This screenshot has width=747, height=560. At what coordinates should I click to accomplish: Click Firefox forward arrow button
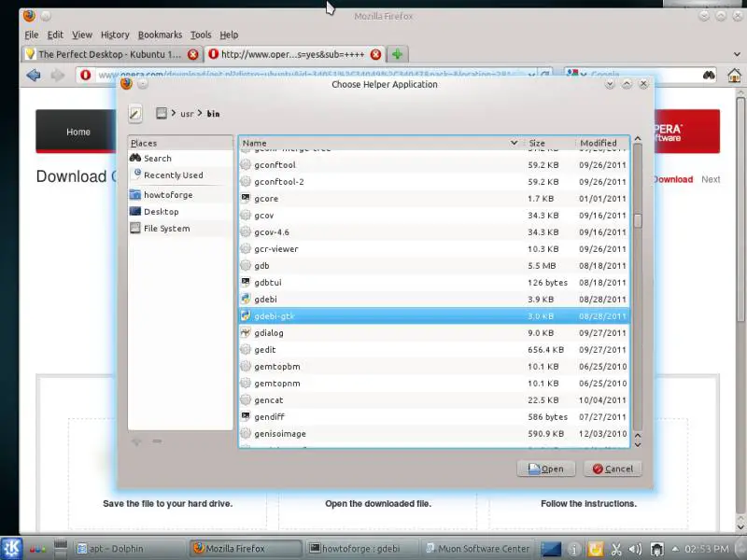58,76
